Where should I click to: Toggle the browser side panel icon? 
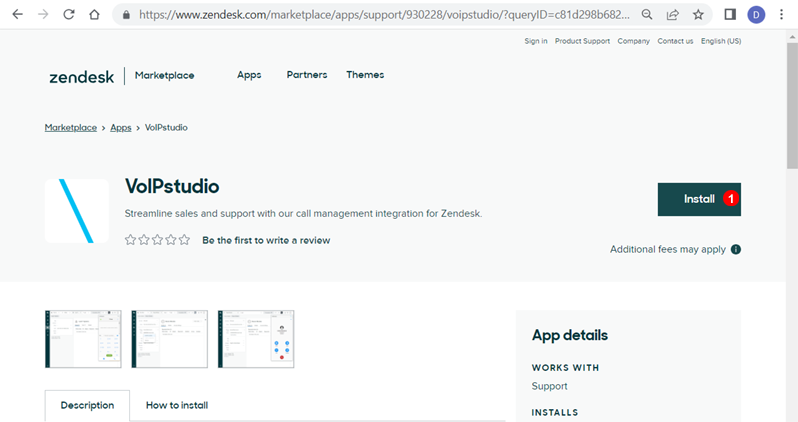pos(730,15)
